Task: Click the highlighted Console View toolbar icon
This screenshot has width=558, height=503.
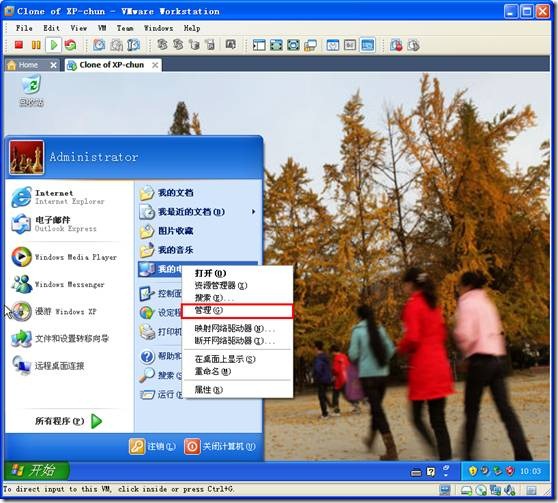Action: 367,45
